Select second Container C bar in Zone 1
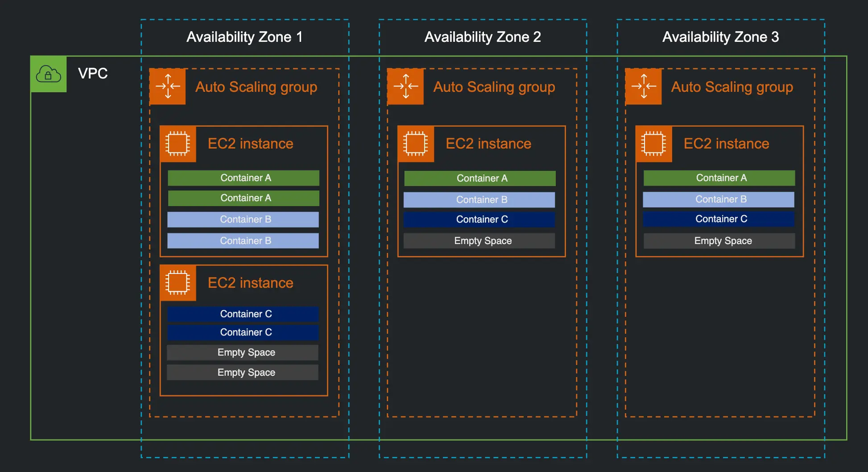 coord(243,332)
